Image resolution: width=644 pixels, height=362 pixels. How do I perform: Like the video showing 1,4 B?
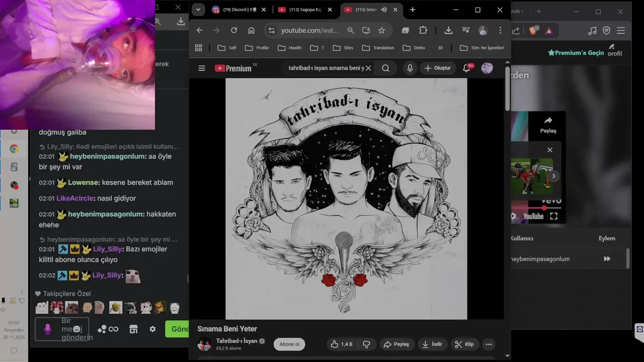coord(342,344)
